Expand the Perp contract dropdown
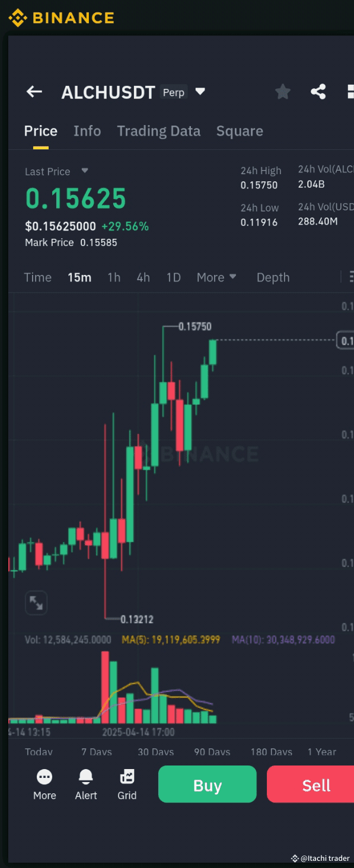 click(200, 92)
